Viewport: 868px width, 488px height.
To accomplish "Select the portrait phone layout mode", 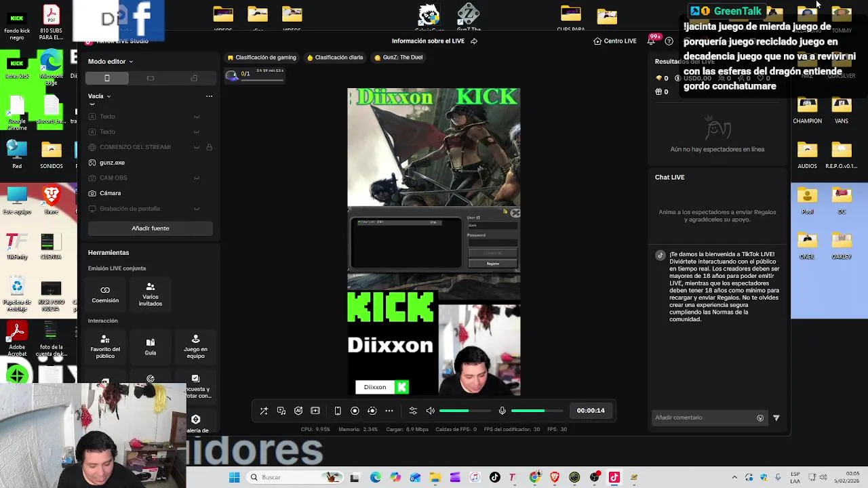I will pyautogui.click(x=106, y=79).
